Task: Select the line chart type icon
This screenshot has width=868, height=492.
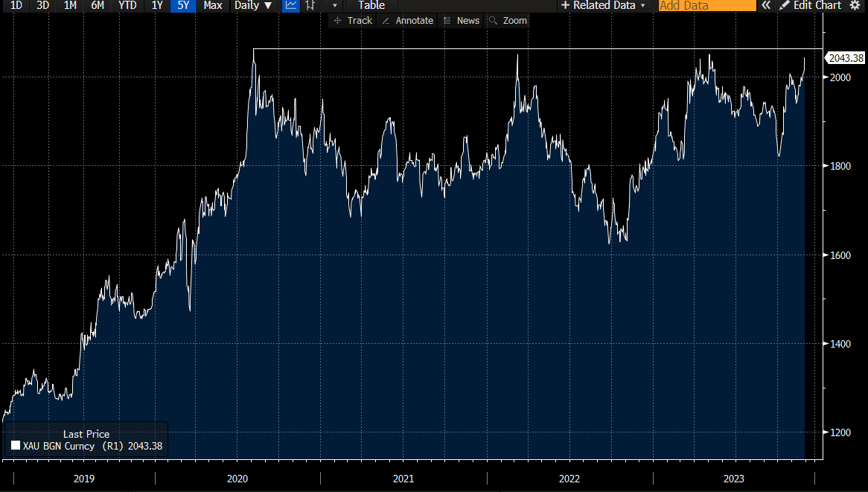Action: coord(291,5)
